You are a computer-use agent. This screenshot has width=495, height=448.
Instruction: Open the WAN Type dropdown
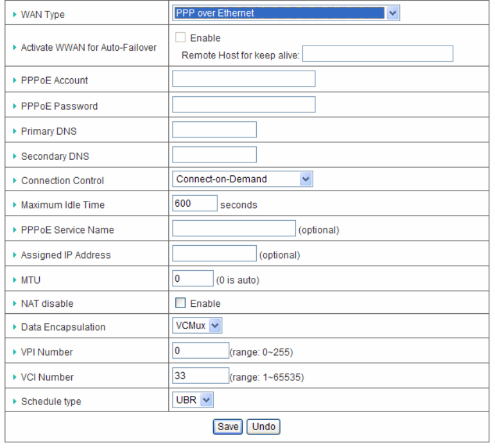(286, 13)
